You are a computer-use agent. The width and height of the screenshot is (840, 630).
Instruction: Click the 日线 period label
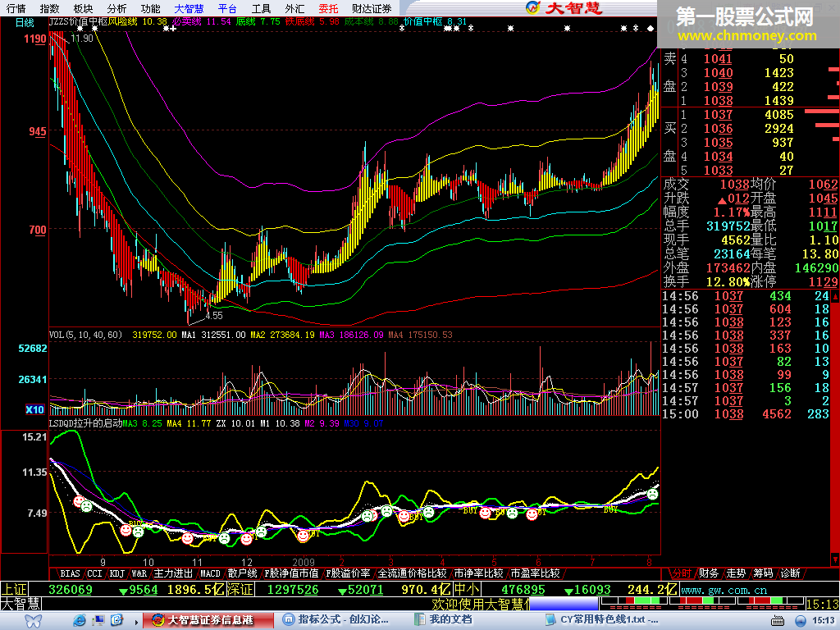25,22
